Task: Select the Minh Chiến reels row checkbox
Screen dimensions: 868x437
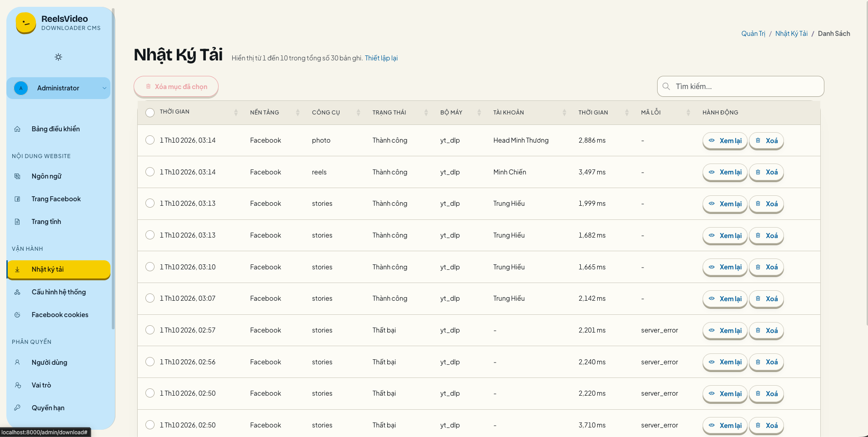Action: 150,172
